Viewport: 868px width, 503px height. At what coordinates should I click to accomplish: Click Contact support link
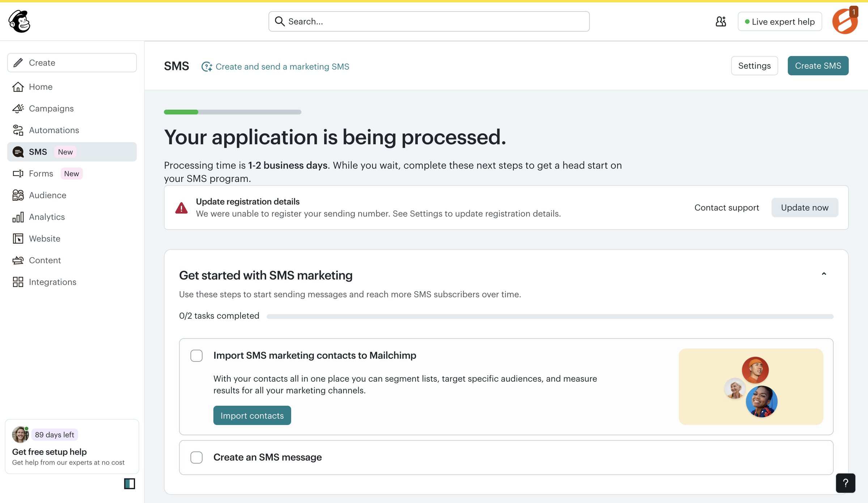point(727,208)
